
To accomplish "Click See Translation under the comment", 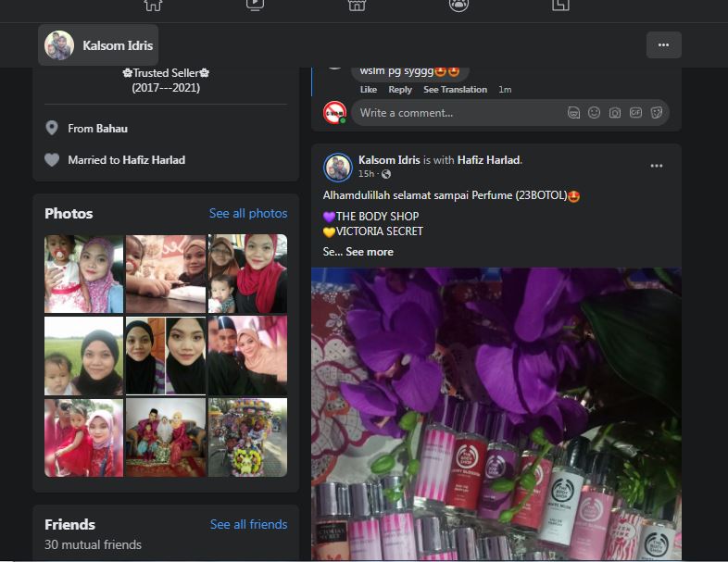I will tap(455, 90).
